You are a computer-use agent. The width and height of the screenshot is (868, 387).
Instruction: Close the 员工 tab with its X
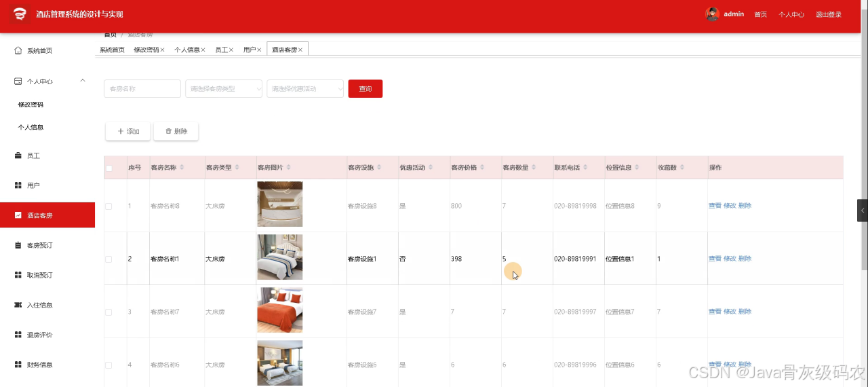tap(231, 50)
